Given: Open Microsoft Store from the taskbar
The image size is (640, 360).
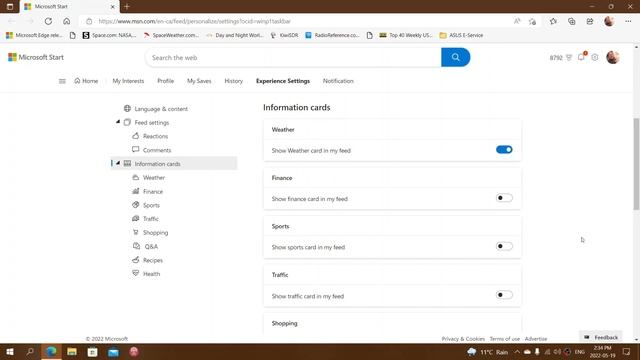Looking at the screenshot, I should pos(93,352).
